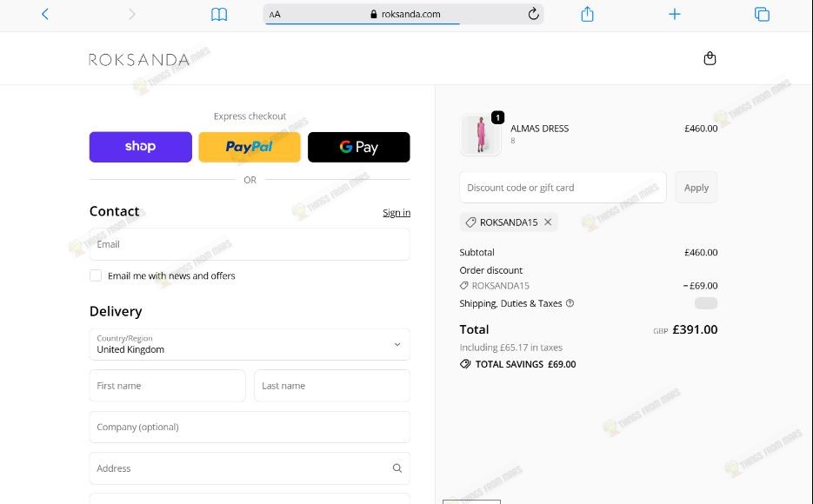The width and height of the screenshot is (813, 504).
Task: Click the Express checkout label
Action: click(250, 116)
